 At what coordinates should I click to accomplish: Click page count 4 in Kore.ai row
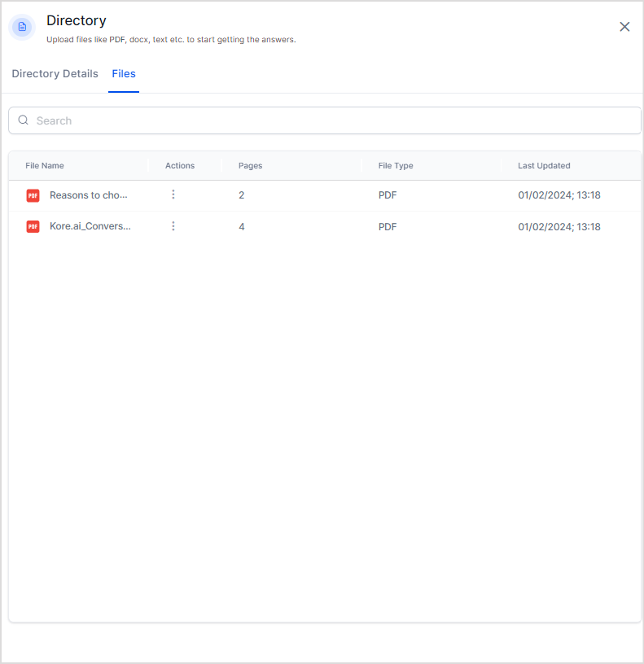pyautogui.click(x=242, y=226)
